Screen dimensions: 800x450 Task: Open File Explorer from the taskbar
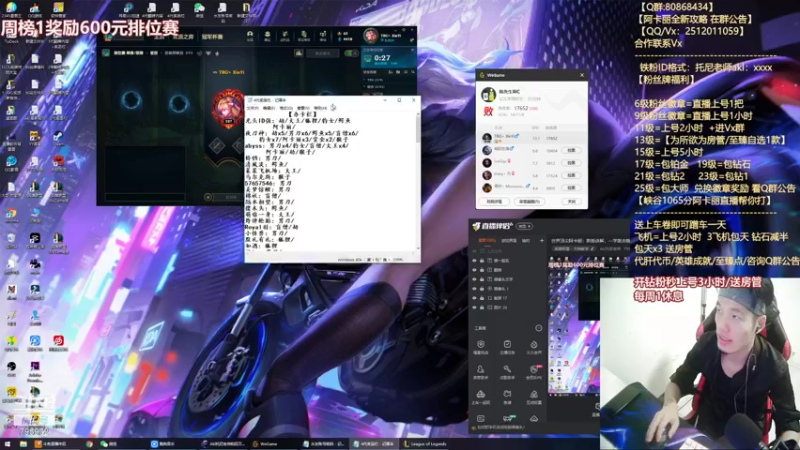pos(23,444)
